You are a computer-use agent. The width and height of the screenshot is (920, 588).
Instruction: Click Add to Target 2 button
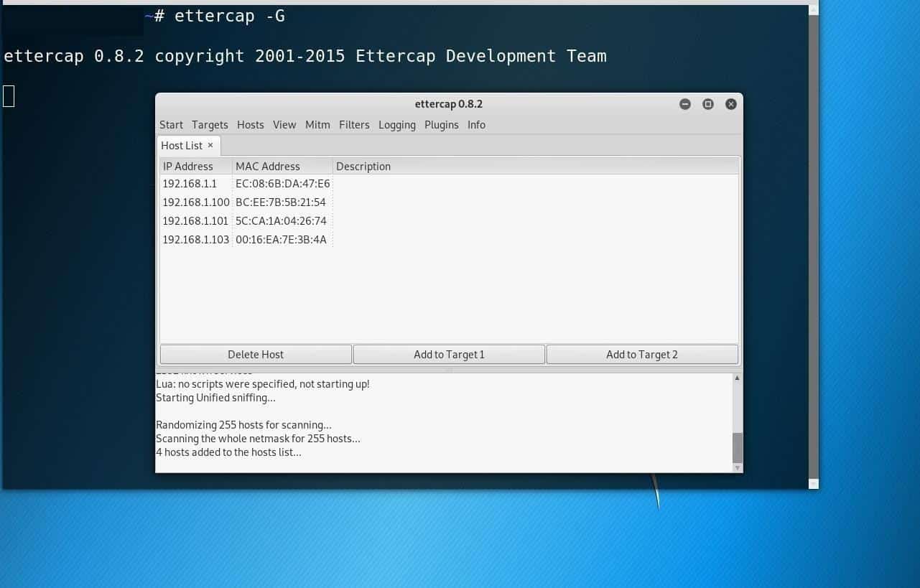642,355
